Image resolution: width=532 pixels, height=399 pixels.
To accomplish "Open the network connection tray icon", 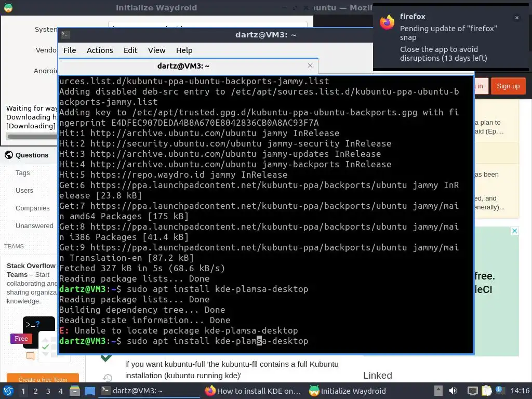I will 472,391.
